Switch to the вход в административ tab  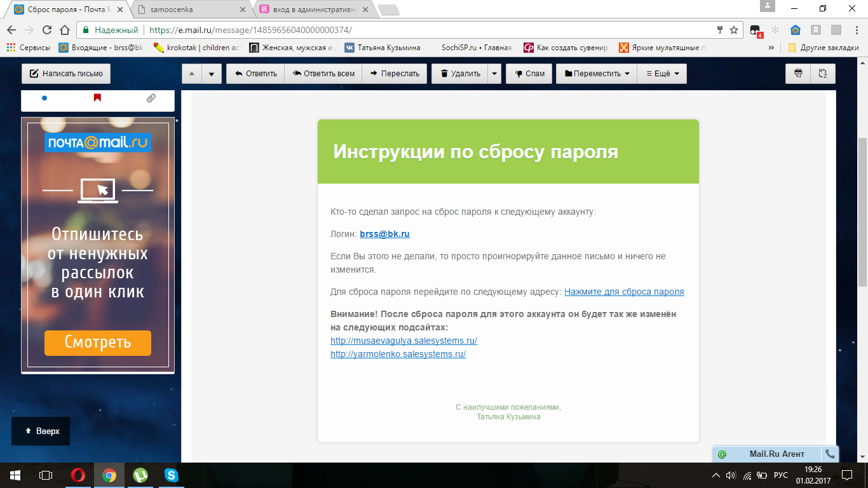coord(315,10)
